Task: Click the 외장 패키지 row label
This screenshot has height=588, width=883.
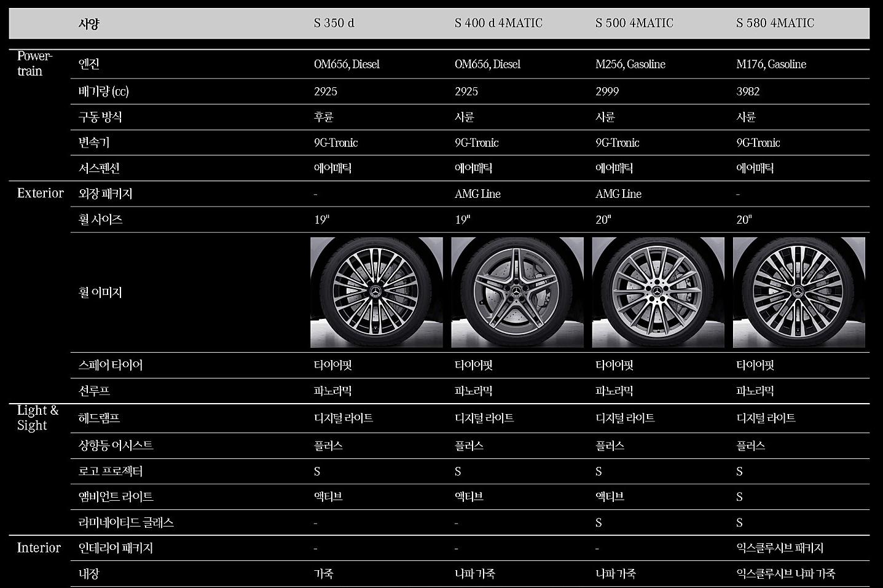Action: [105, 194]
